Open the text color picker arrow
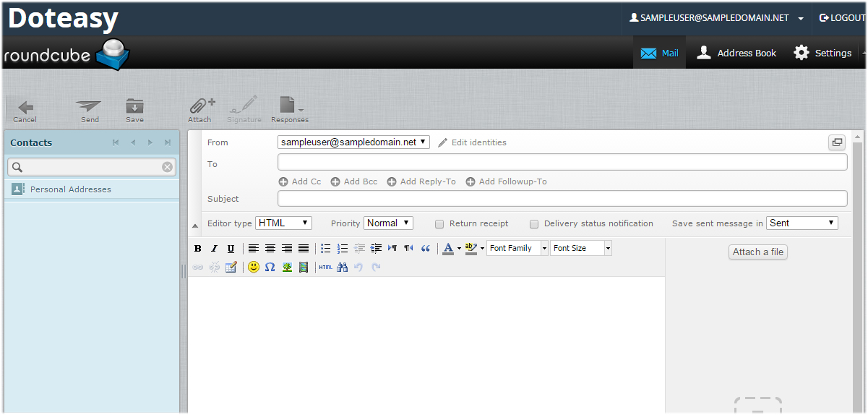This screenshot has width=868, height=415. point(459,248)
